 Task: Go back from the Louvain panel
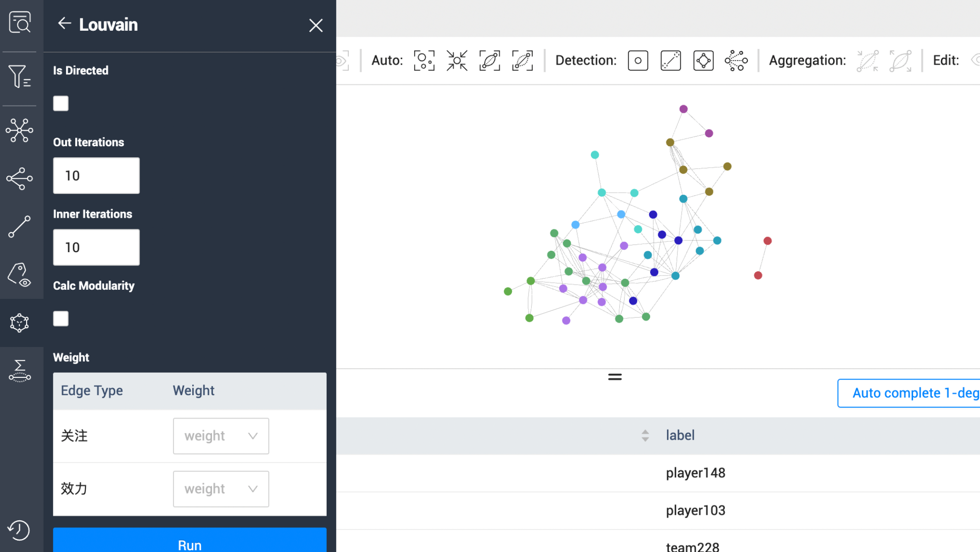click(64, 24)
